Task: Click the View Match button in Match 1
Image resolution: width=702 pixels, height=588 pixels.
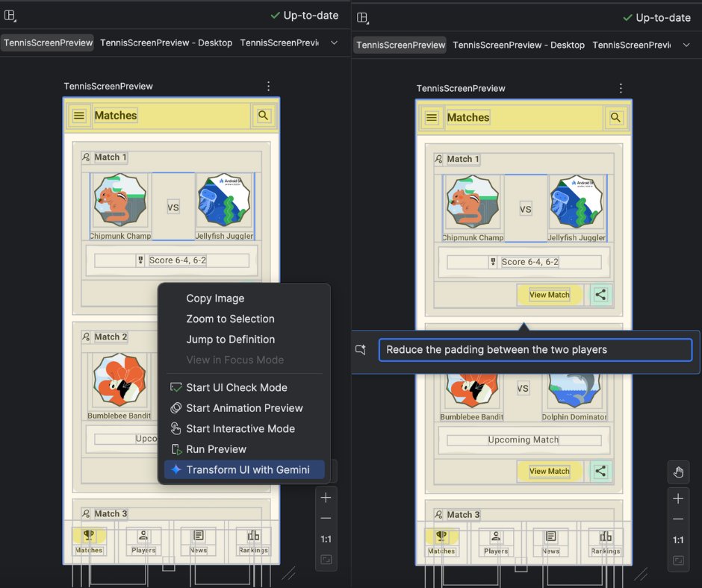Action: [x=549, y=295]
